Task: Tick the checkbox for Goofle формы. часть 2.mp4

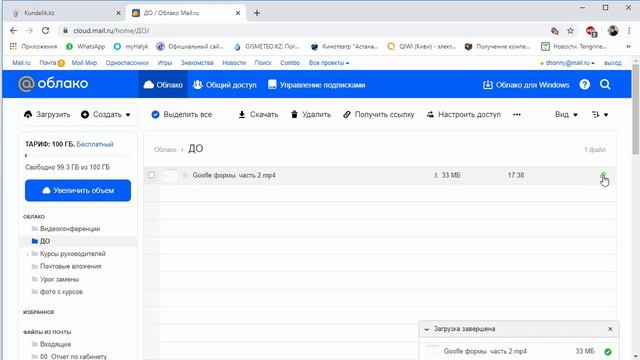Action: [x=151, y=175]
